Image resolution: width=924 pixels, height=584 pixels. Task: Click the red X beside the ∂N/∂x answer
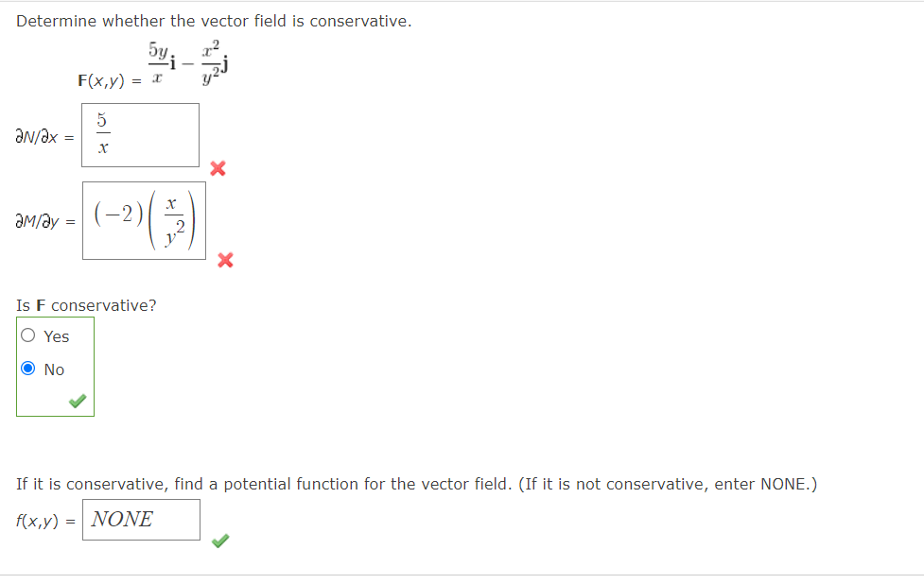217,169
